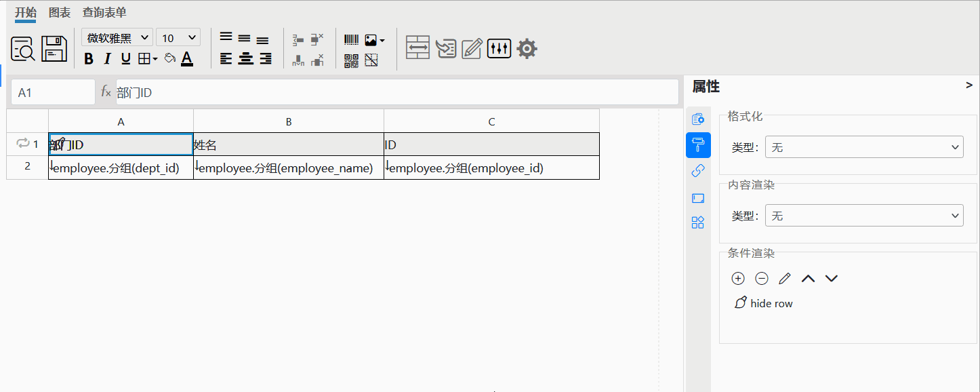Open 格式化 类型 dropdown
Screen dimensions: 980x392
[864, 146]
